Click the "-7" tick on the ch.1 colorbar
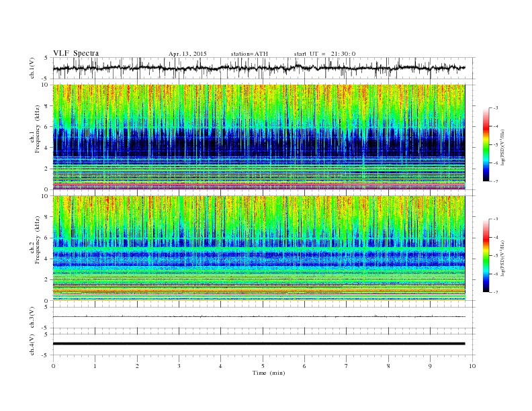Image resolution: width=532 pixels, height=411 pixels. click(495, 181)
